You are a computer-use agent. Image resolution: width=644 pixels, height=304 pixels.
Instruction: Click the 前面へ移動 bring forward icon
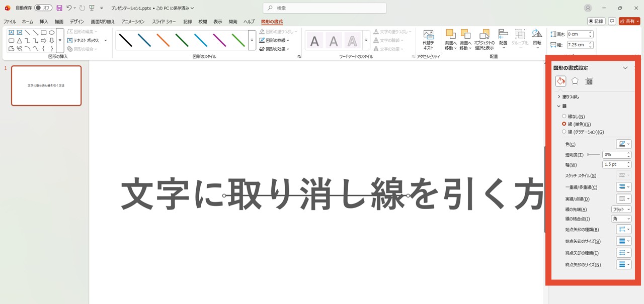click(x=451, y=40)
